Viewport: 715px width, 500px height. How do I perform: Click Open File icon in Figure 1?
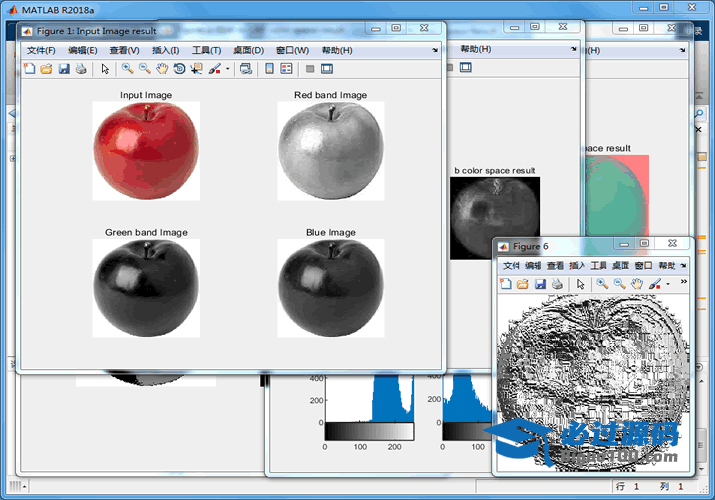click(x=46, y=69)
